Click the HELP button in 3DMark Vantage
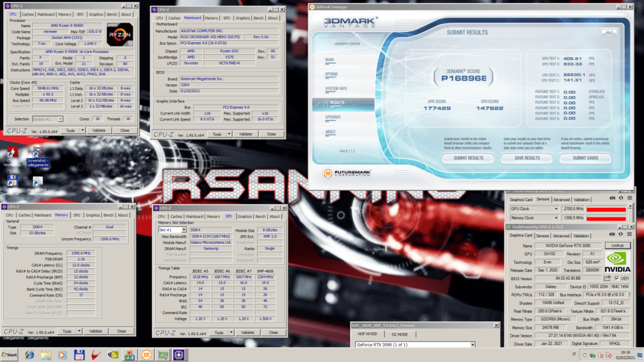The image size is (644, 362). point(609,33)
